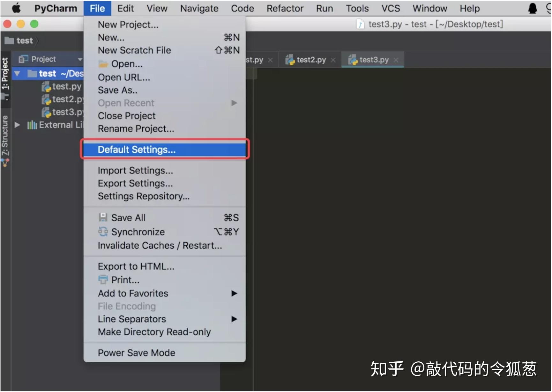Open the Apple menu
The image size is (552, 392).
(x=16, y=8)
